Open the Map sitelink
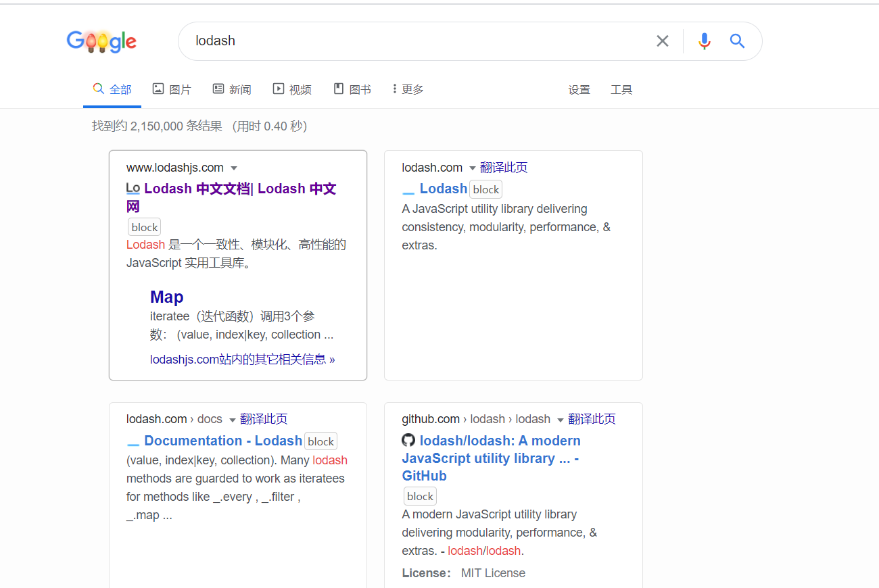The image size is (879, 588). [x=166, y=297]
